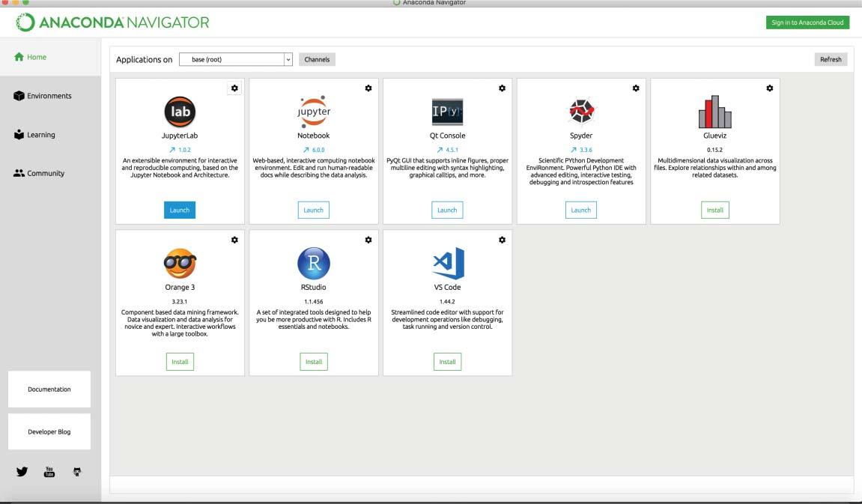Install Orange 3
The height and width of the screenshot is (504, 862).
(x=180, y=362)
